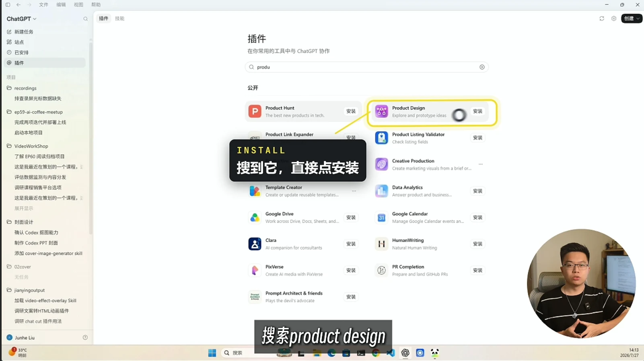Image resolution: width=644 pixels, height=361 pixels.
Task: Install the HumanWriting plugin
Action: (477, 244)
